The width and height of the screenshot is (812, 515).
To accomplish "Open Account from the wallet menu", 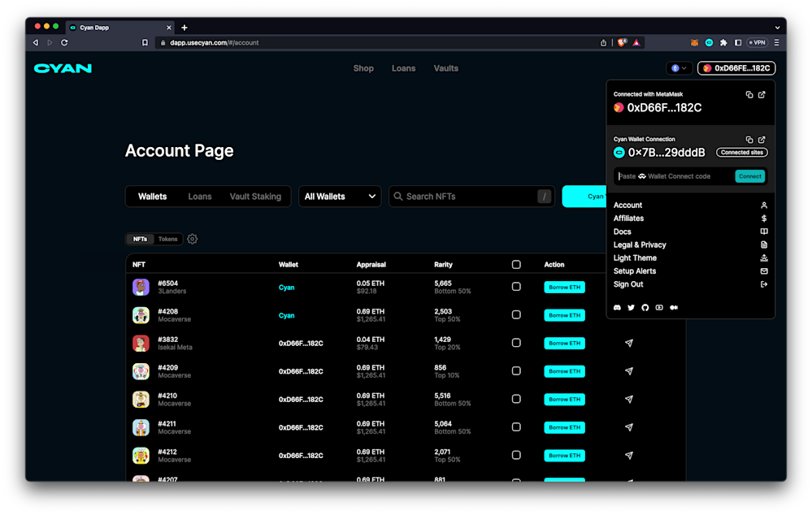I will [690, 206].
